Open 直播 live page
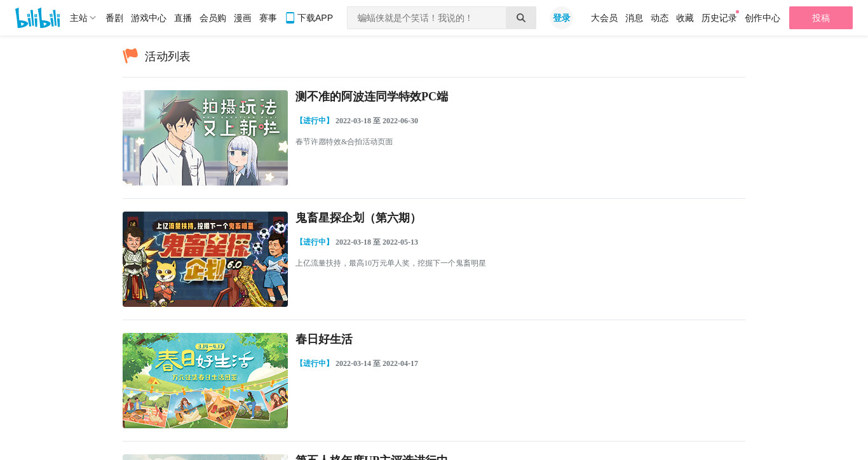868x460 pixels. [x=183, y=18]
